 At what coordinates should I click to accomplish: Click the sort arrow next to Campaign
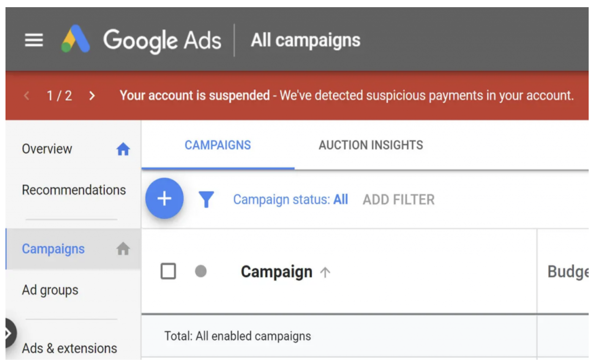325,272
